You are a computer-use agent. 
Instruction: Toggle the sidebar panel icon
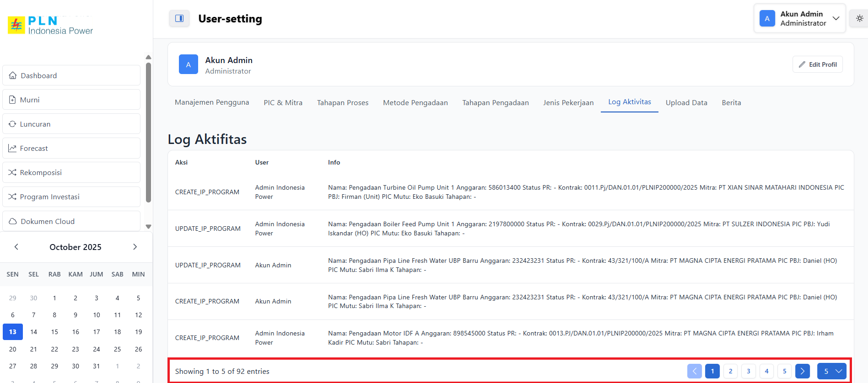point(179,18)
